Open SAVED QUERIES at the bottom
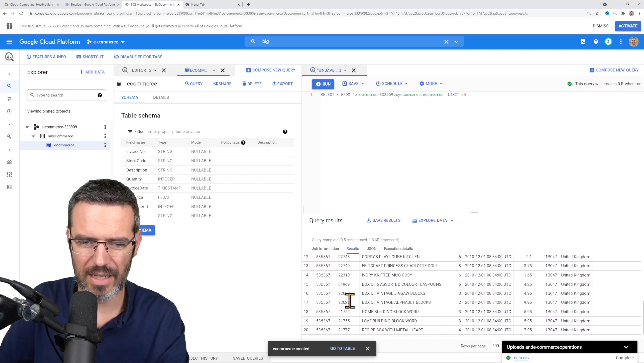Viewport: 644px width, 363px height. click(x=248, y=358)
